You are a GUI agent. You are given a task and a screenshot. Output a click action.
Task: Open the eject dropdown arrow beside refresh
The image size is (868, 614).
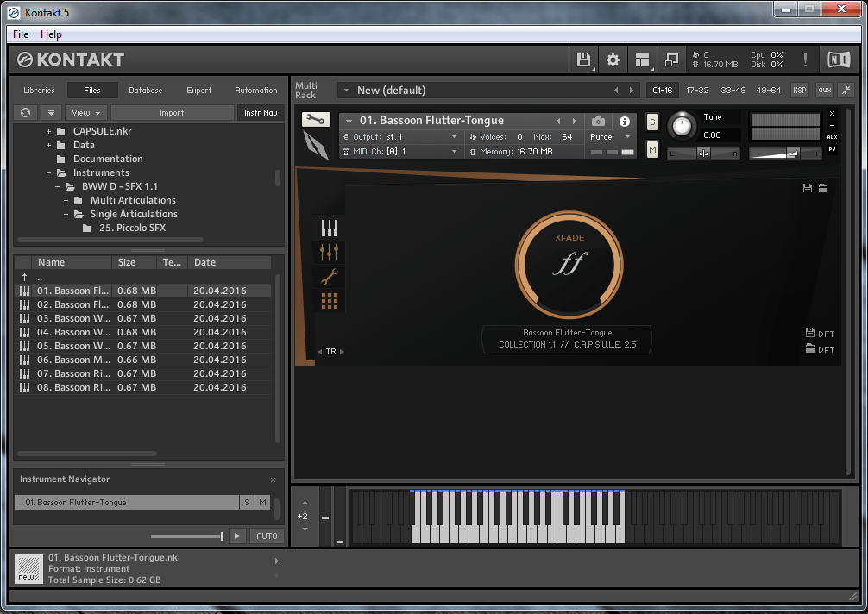(51, 112)
